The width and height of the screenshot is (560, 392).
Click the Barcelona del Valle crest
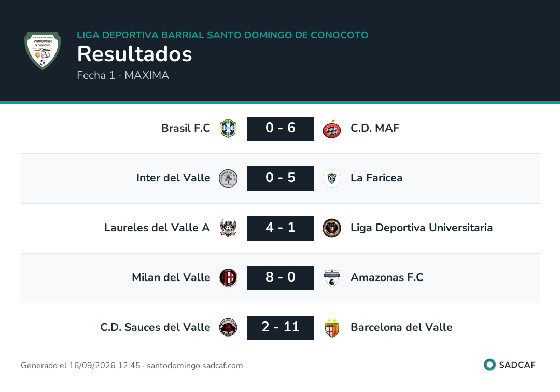(x=332, y=328)
